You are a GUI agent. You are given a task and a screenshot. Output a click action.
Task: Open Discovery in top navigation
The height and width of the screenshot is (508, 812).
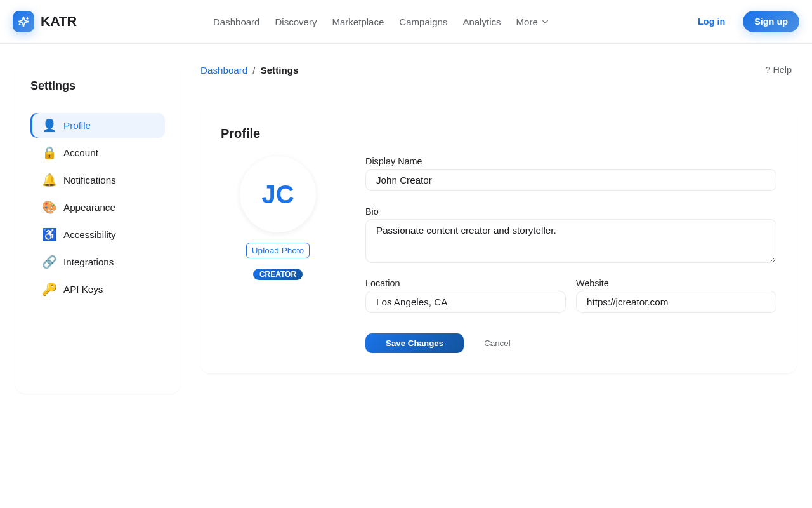click(296, 22)
